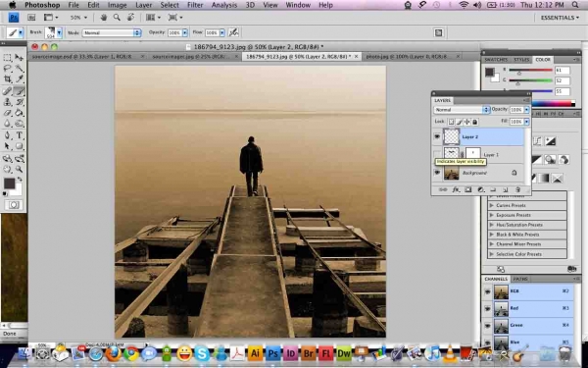Toggle visibility of the Background layer
This screenshot has height=368, width=588.
pyautogui.click(x=437, y=173)
